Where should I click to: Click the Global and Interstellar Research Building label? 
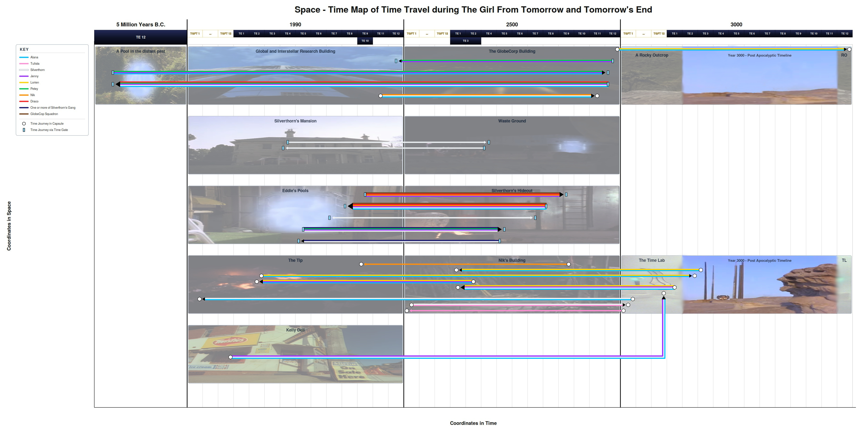click(x=295, y=51)
